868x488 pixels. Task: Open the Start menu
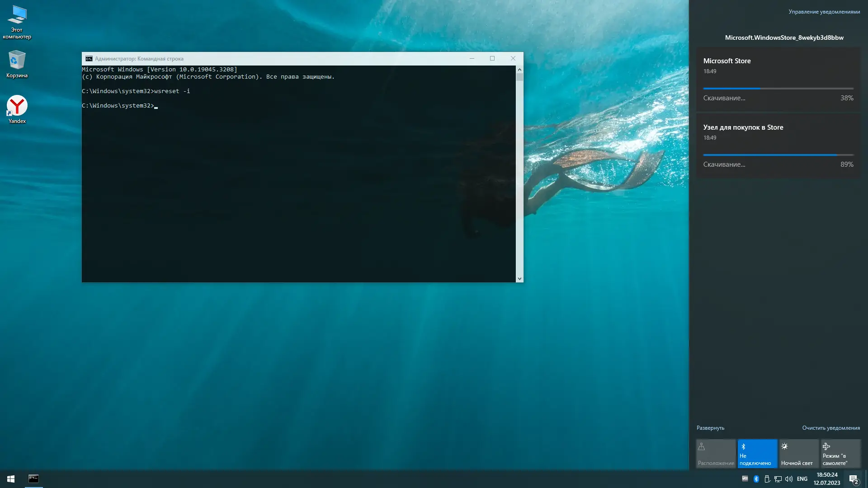(x=11, y=479)
